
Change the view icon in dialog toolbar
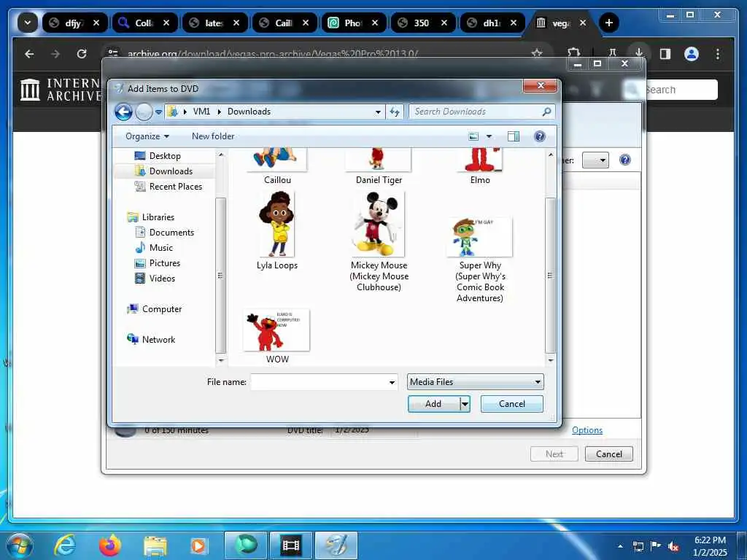473,136
